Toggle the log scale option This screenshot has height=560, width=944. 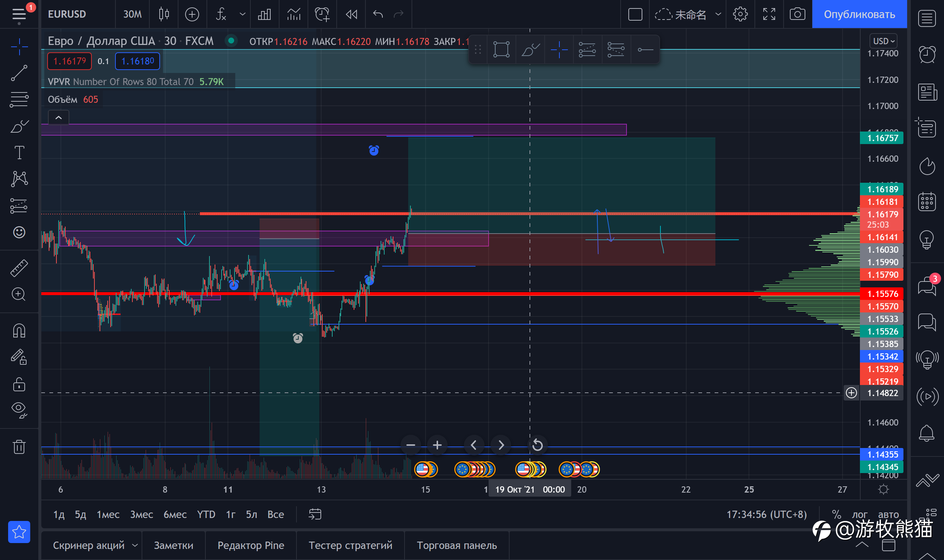click(860, 514)
